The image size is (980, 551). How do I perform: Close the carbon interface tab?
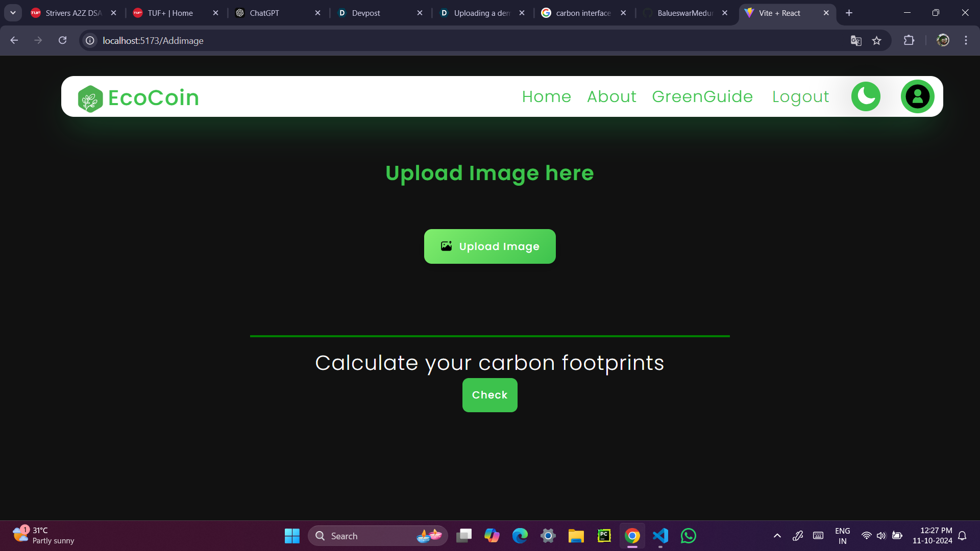tap(623, 13)
